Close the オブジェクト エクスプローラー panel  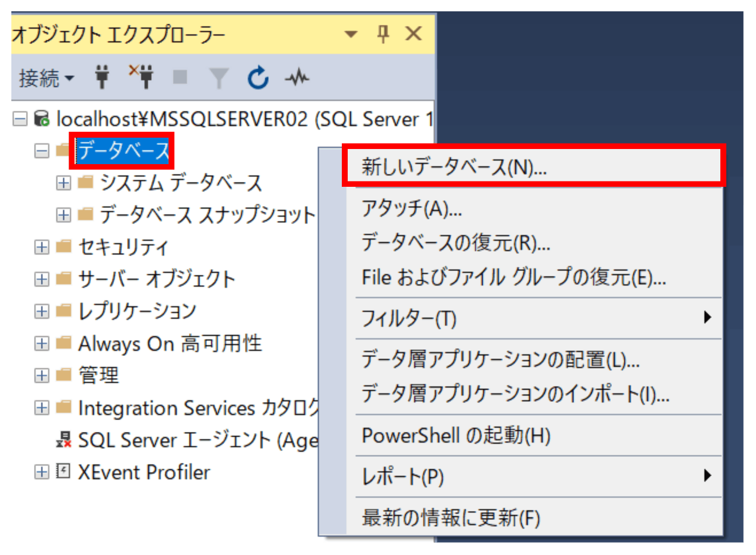click(x=414, y=33)
